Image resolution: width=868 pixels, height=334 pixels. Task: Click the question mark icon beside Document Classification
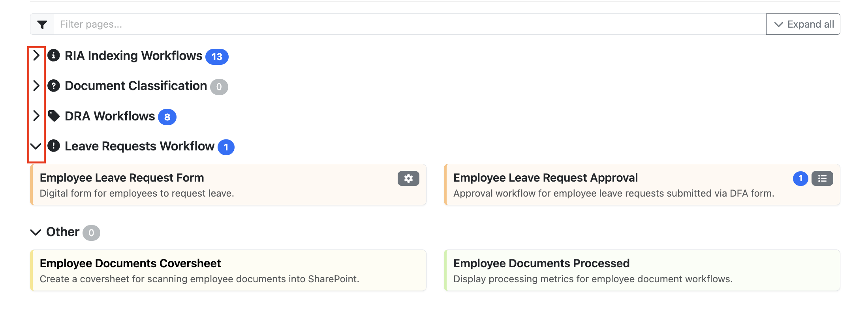click(54, 86)
